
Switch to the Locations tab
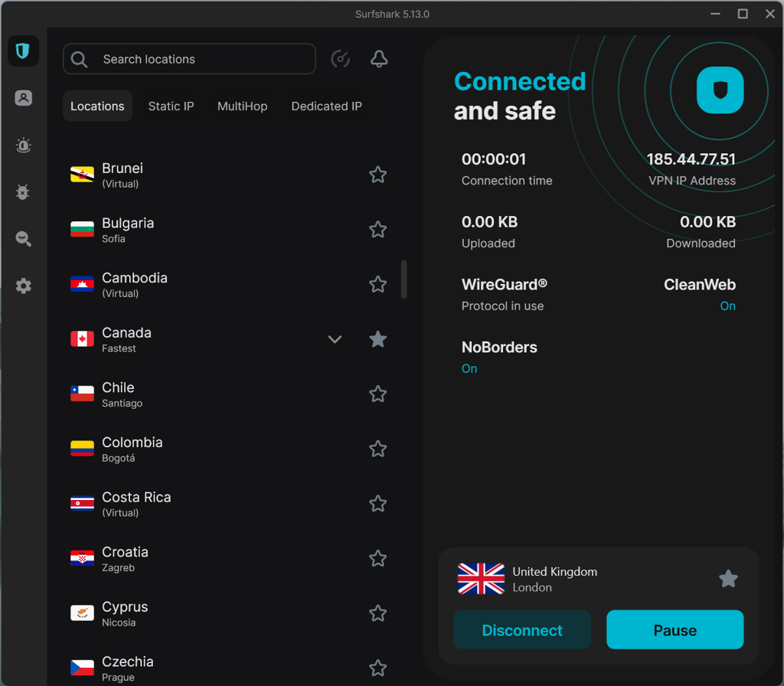[97, 106]
